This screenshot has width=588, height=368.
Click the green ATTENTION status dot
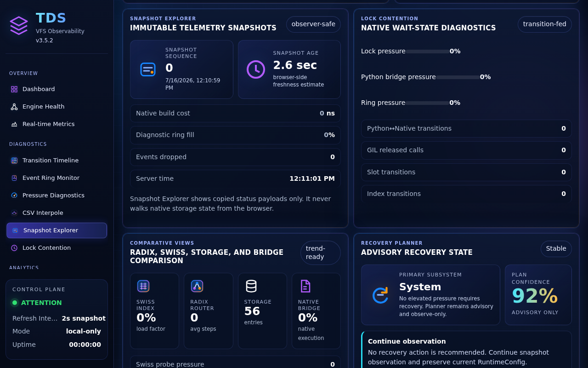[15, 303]
